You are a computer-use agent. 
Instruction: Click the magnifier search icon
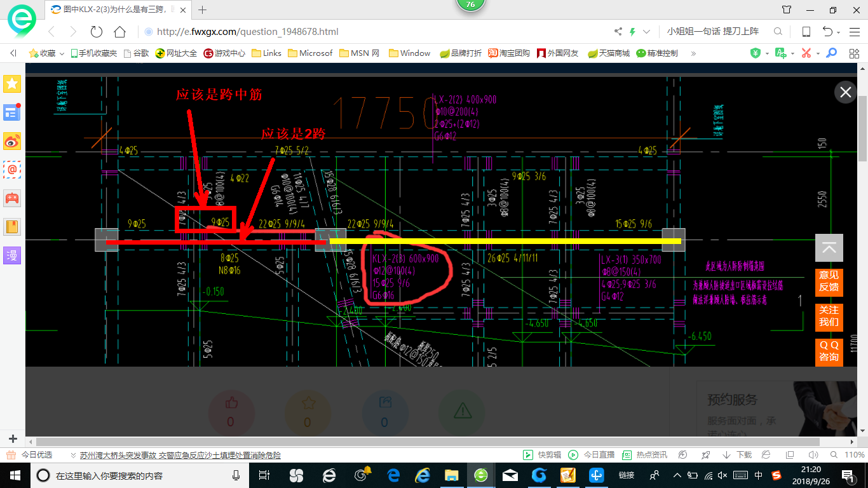(778, 32)
